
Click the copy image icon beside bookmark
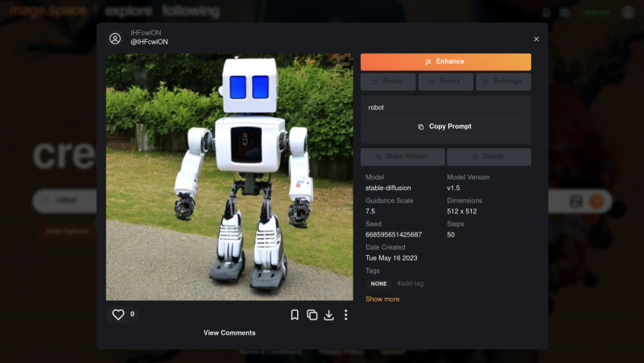[312, 315]
